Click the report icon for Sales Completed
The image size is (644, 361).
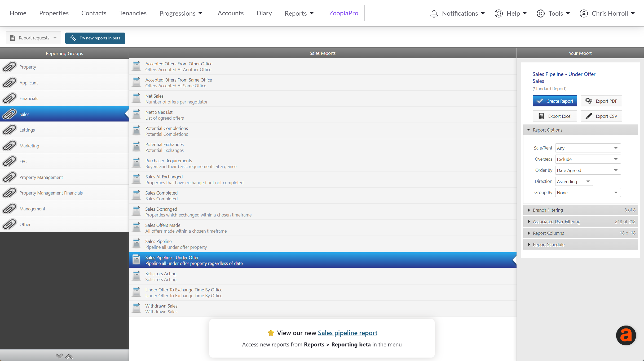click(x=136, y=195)
